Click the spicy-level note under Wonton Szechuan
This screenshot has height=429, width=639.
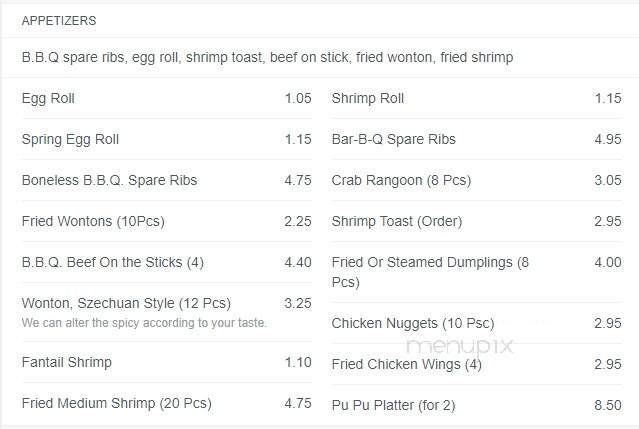tap(144, 323)
